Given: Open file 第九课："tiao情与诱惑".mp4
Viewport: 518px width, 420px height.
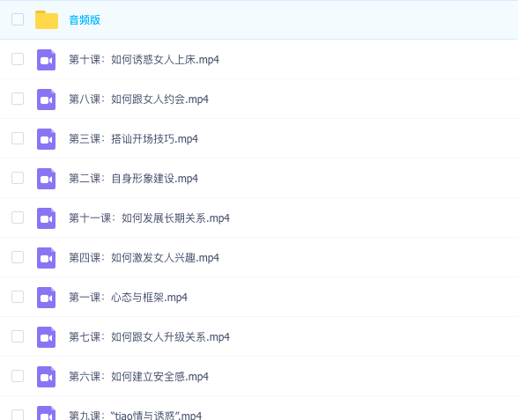Looking at the screenshot, I should tap(136, 415).
